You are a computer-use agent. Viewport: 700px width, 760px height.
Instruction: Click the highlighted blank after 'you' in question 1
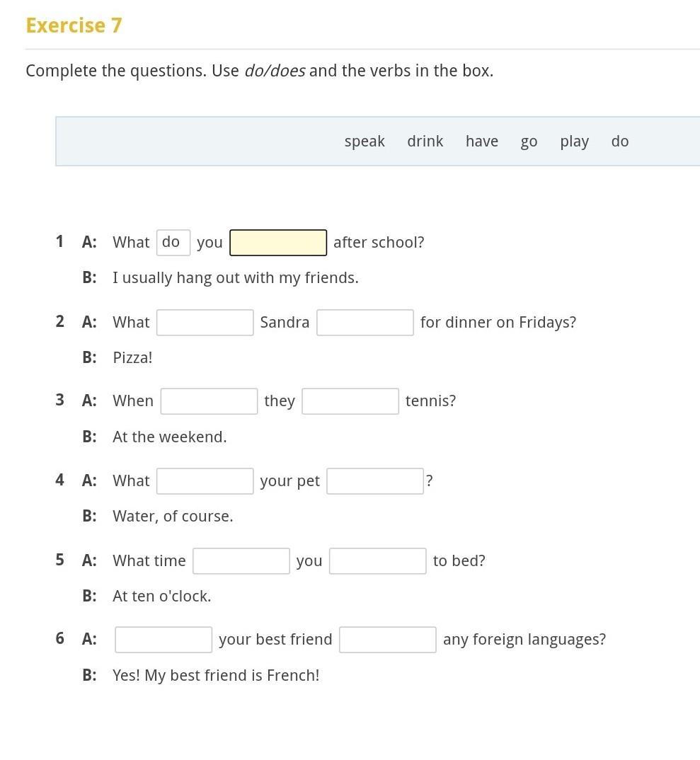(x=277, y=242)
